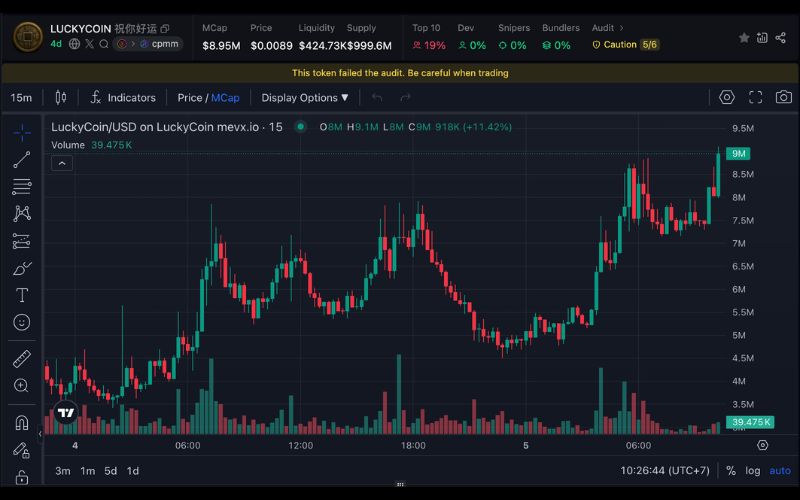Collapse the indicator legend arrow
Screen dimensions: 800x500
click(62, 163)
